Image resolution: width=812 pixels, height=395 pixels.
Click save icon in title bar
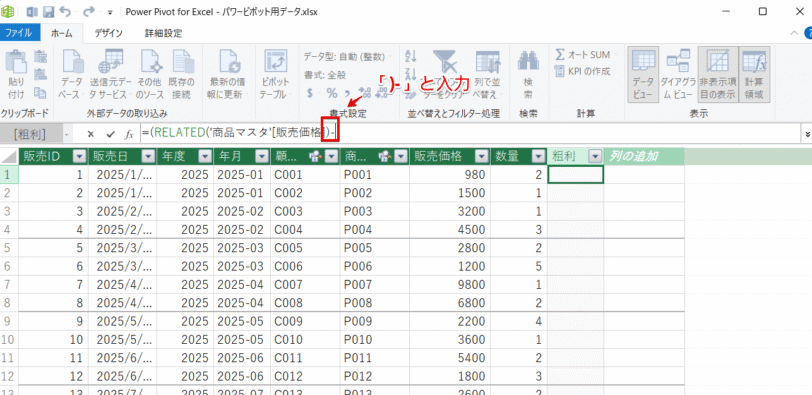click(48, 11)
